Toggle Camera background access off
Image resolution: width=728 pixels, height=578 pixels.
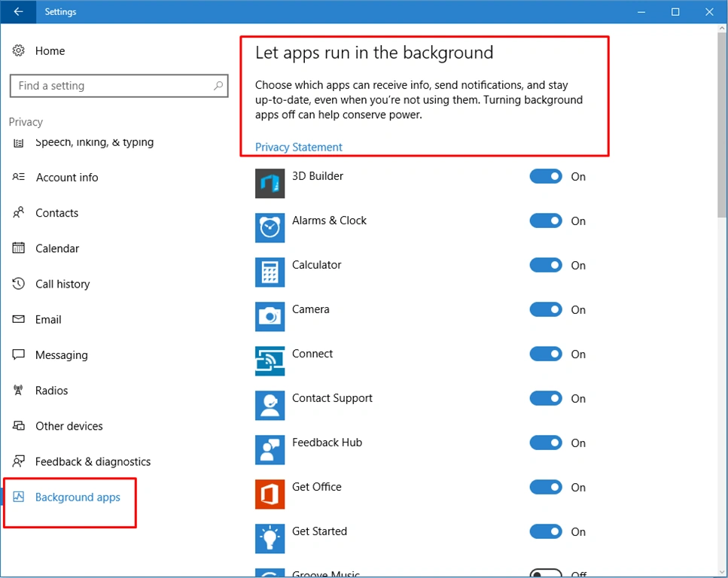pyautogui.click(x=546, y=309)
